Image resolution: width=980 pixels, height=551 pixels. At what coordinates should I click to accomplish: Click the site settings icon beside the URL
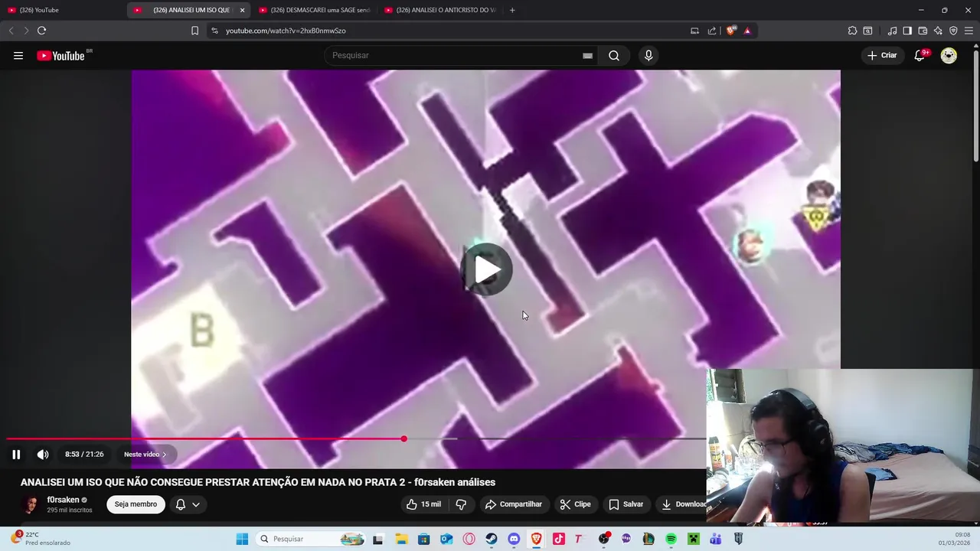click(214, 31)
